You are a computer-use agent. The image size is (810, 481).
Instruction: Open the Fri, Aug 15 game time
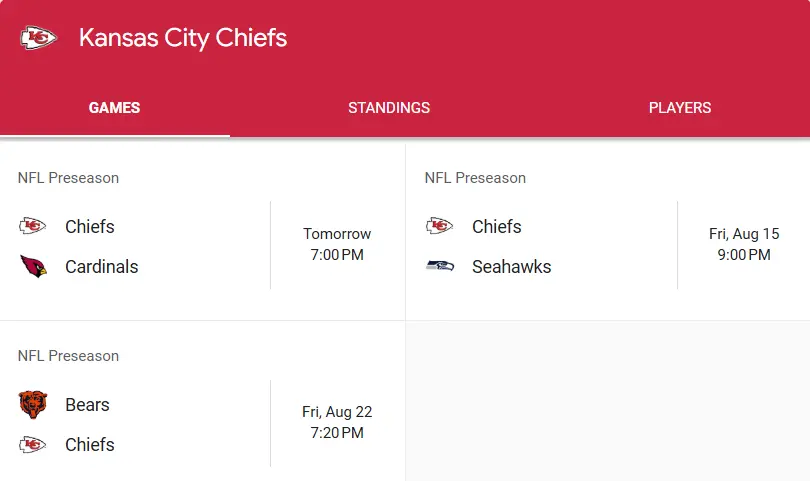click(x=744, y=244)
